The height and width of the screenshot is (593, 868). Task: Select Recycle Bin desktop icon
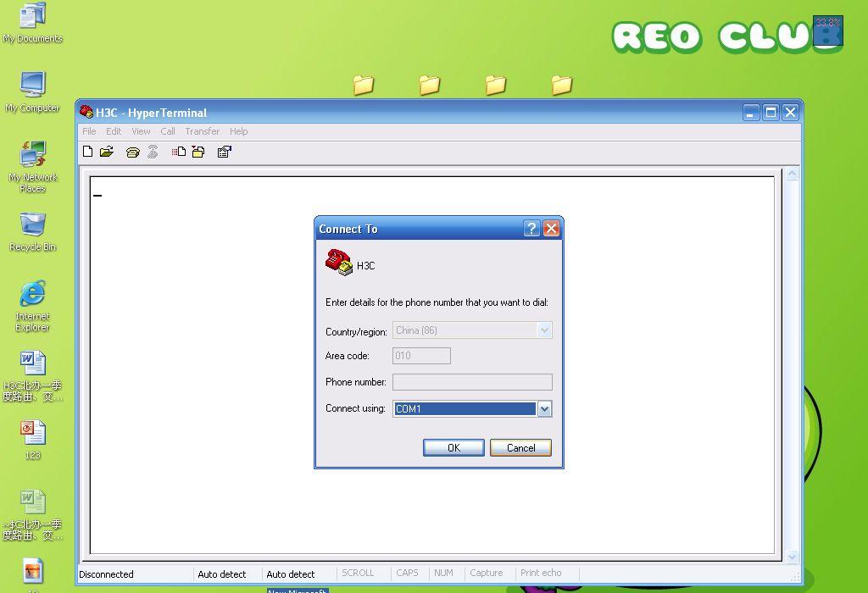[x=32, y=232]
